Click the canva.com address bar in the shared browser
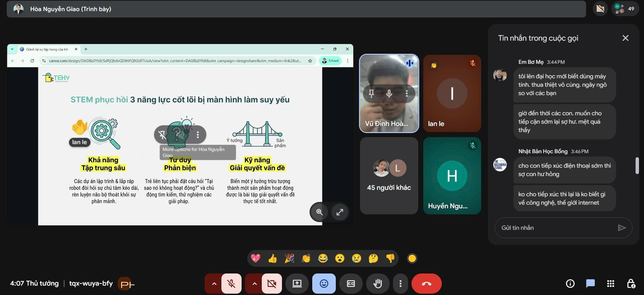Screen dimensions: 644x295 point(175,61)
